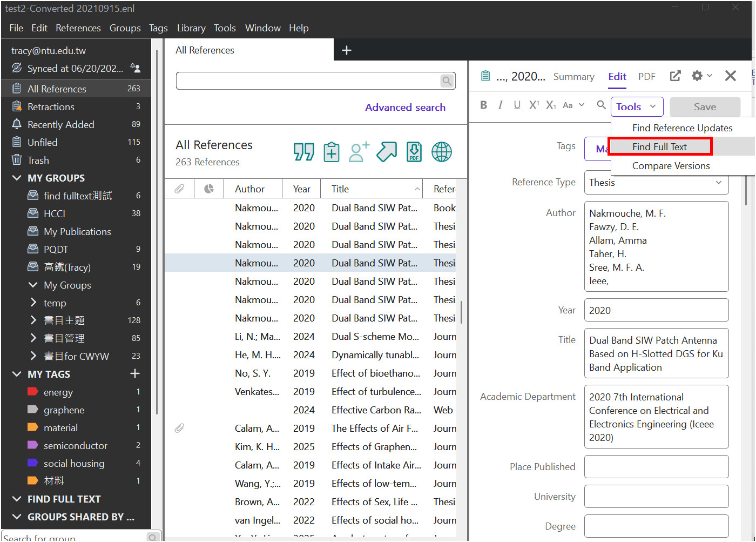Select Li, N. Dual S-scheme 2024 reference

(x=310, y=337)
